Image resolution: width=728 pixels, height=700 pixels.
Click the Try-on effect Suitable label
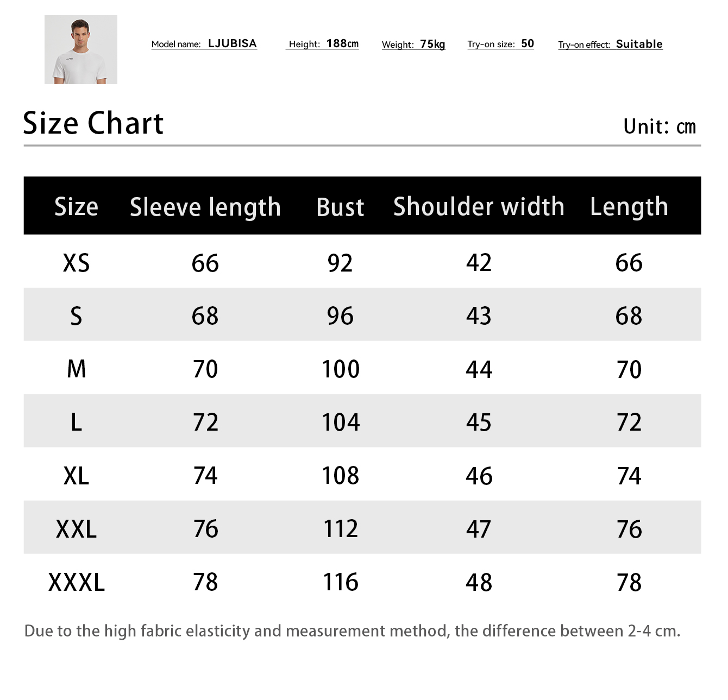pos(610,45)
